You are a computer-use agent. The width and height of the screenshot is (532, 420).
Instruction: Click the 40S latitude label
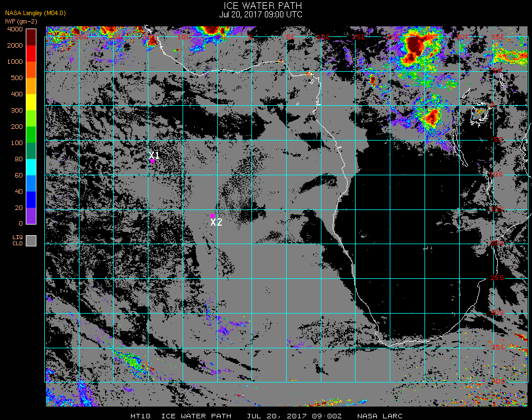click(x=498, y=382)
